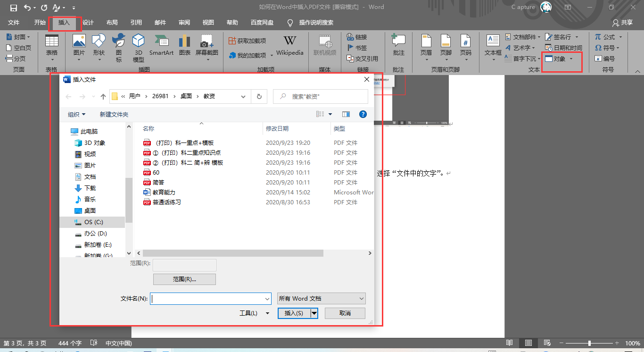Click the 文件名 file name input field
This screenshot has width=644, height=352.
pyautogui.click(x=210, y=299)
